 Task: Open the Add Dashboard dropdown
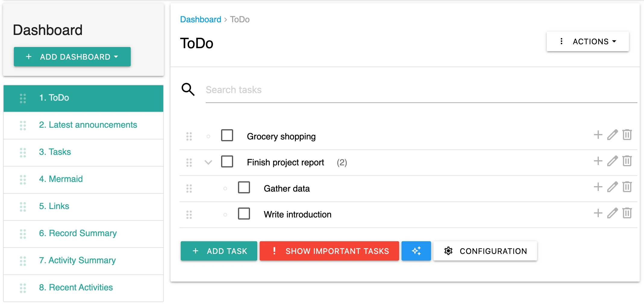coord(72,57)
